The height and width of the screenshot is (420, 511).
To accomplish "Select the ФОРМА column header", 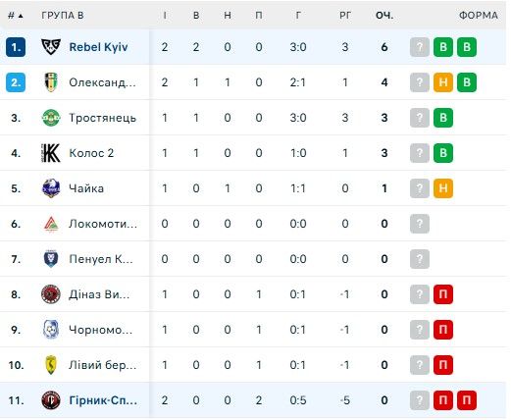I will (x=479, y=16).
